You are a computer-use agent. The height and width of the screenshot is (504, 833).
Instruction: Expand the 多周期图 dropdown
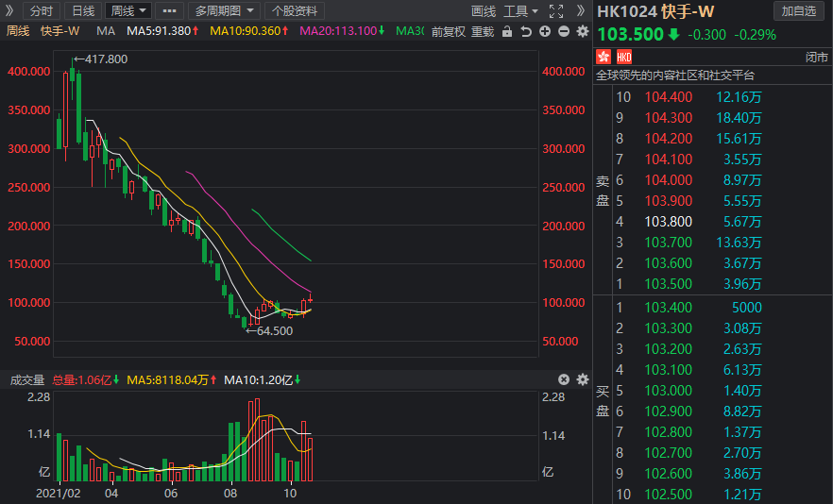click(x=224, y=10)
